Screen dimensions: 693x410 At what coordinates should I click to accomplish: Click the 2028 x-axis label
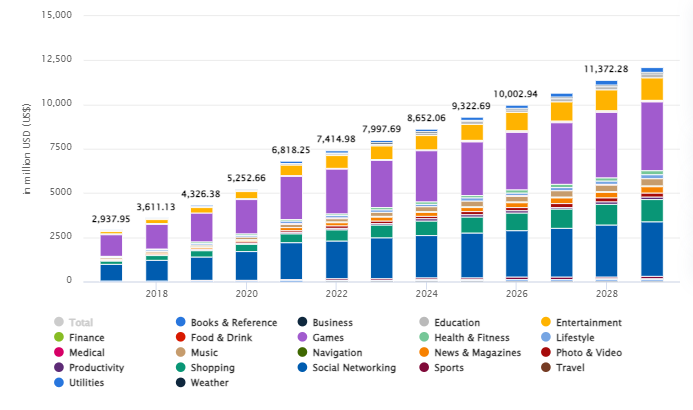click(x=606, y=294)
